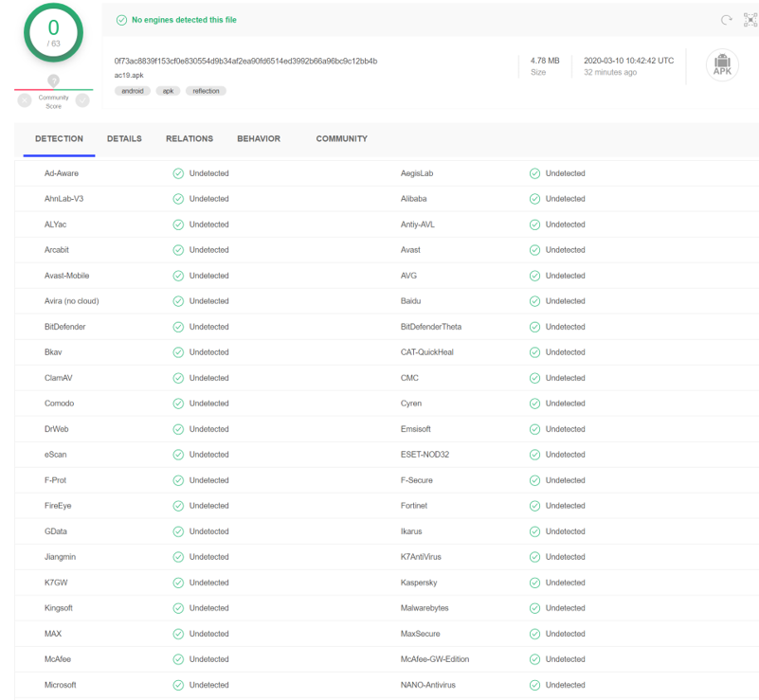Click the 4.78 MB size value
759x700 pixels.
click(x=545, y=61)
